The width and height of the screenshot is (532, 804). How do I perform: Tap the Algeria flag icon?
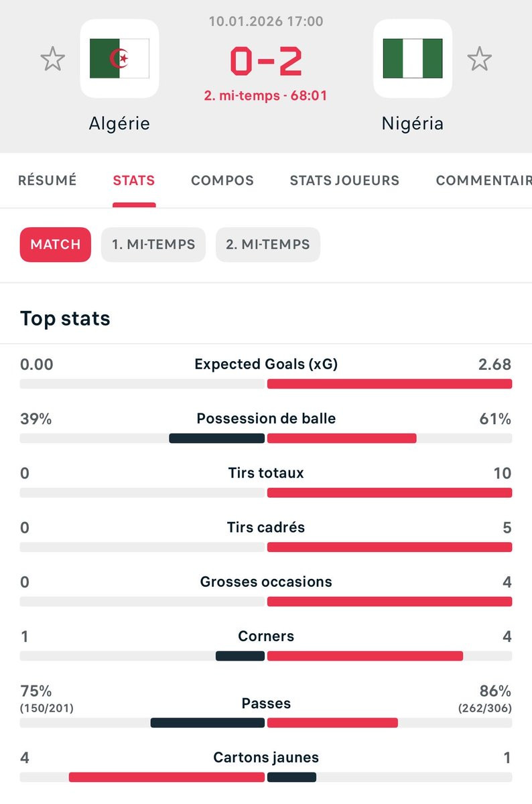pyautogui.click(x=119, y=58)
